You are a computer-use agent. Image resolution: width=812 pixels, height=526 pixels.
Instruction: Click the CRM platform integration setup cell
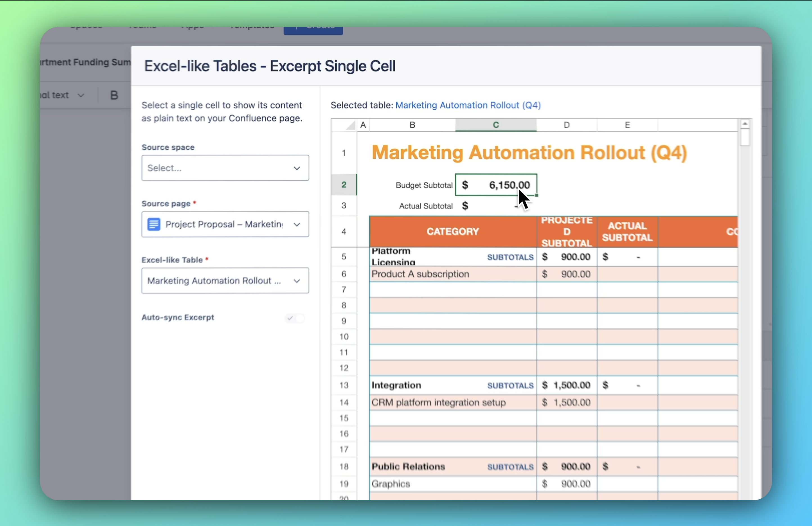click(452, 403)
